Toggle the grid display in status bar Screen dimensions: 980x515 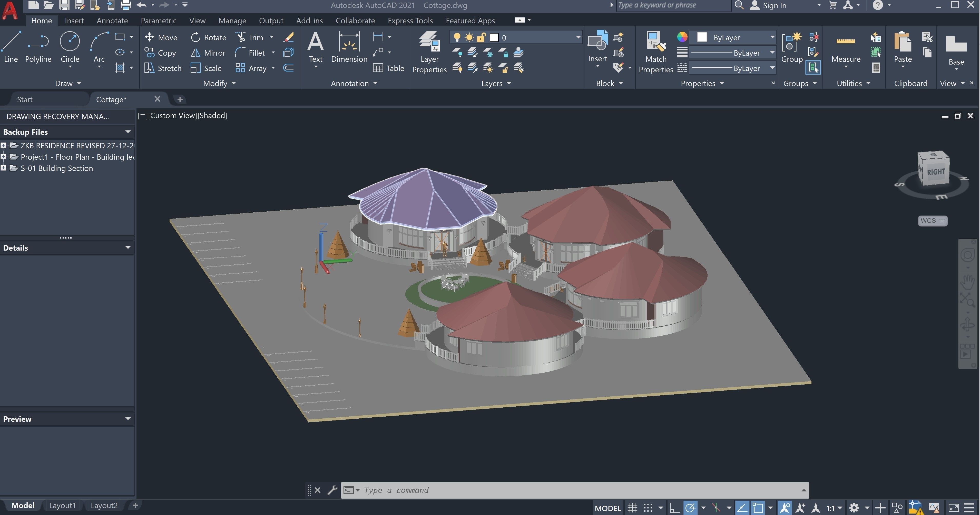(632, 508)
